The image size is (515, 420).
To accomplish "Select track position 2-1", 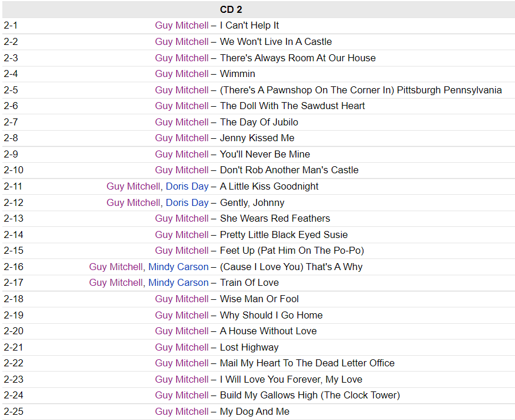I will (x=10, y=25).
